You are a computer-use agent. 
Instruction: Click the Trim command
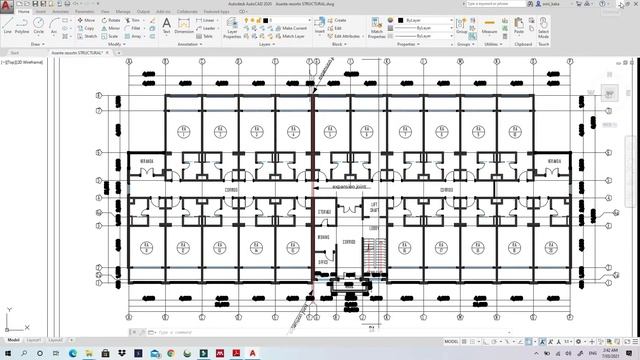click(x=132, y=20)
